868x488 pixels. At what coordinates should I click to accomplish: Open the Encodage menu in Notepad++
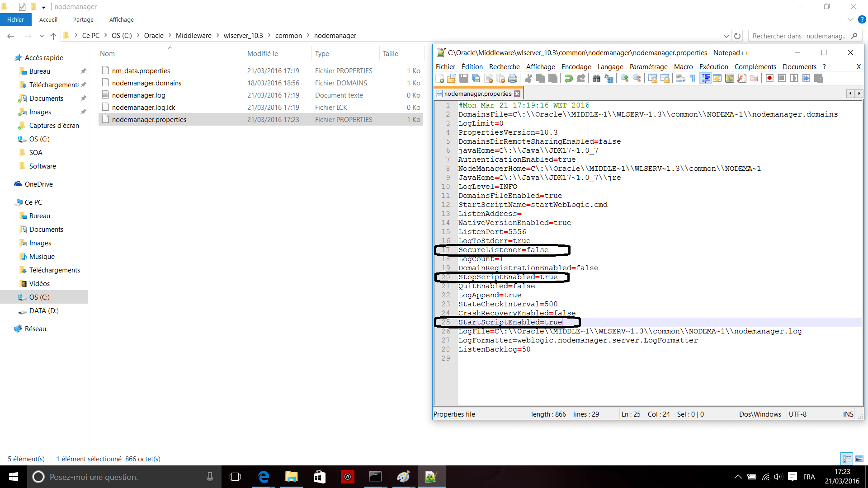576,67
